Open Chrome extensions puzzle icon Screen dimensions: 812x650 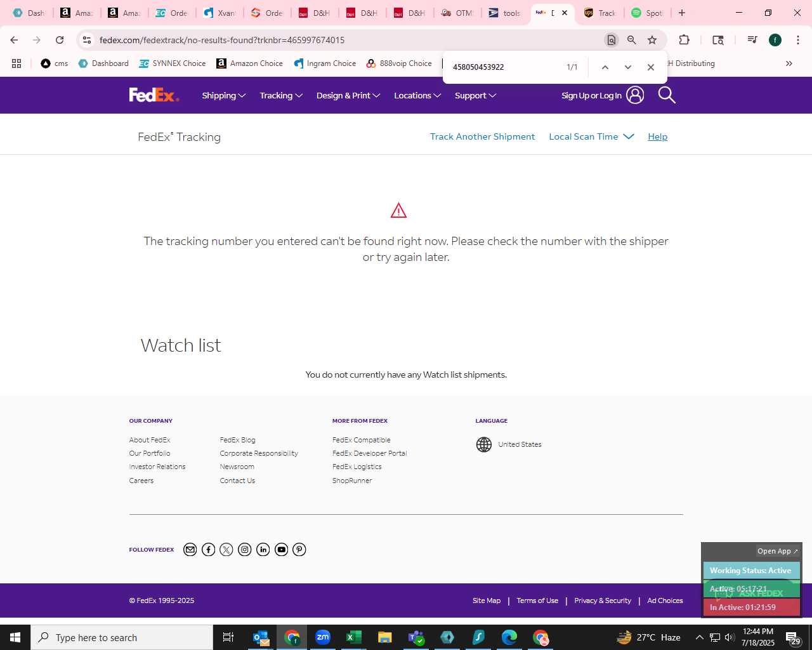pyautogui.click(x=684, y=40)
